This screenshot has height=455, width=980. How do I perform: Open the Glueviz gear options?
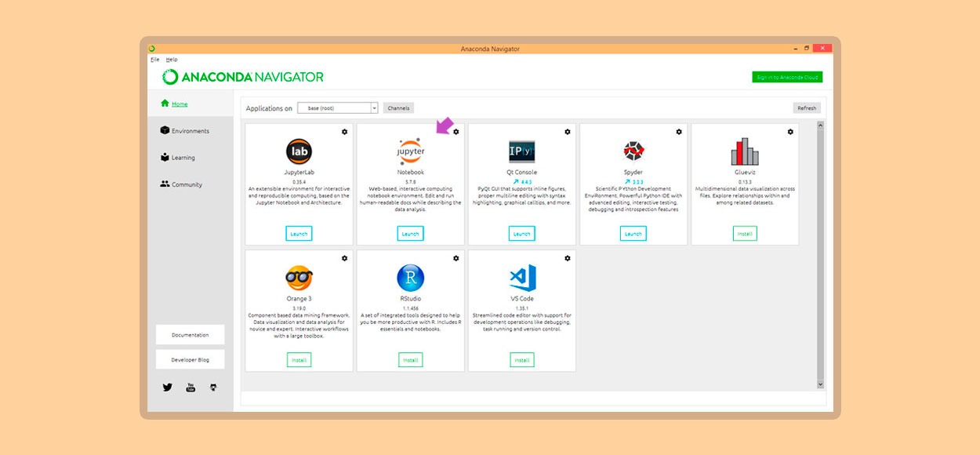[790, 131]
